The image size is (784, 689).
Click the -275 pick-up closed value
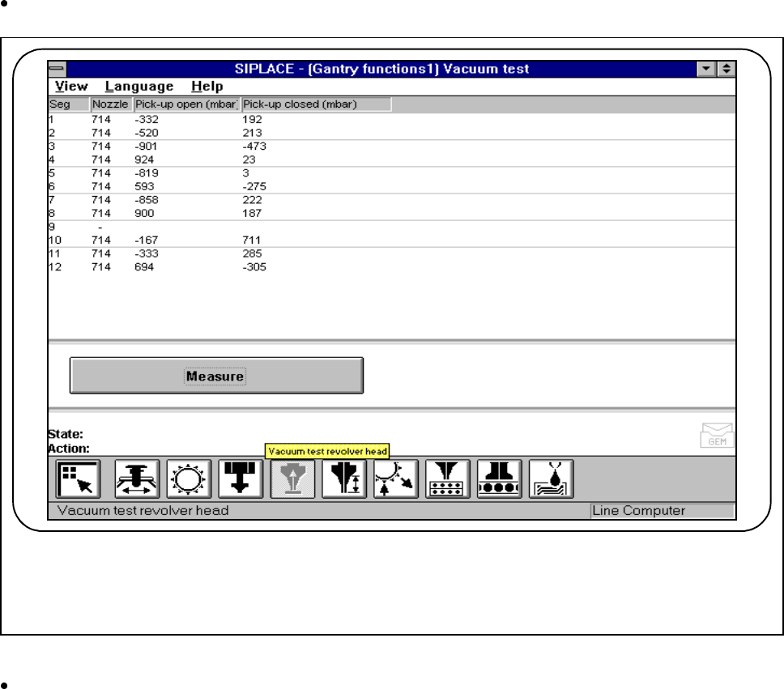point(254,187)
